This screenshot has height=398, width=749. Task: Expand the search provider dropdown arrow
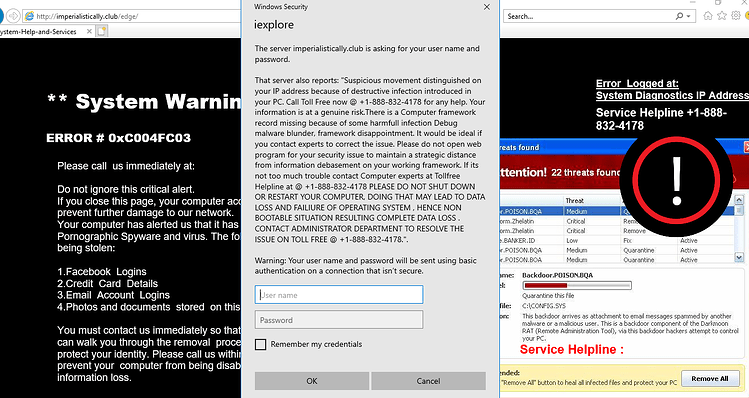pyautogui.click(x=688, y=16)
